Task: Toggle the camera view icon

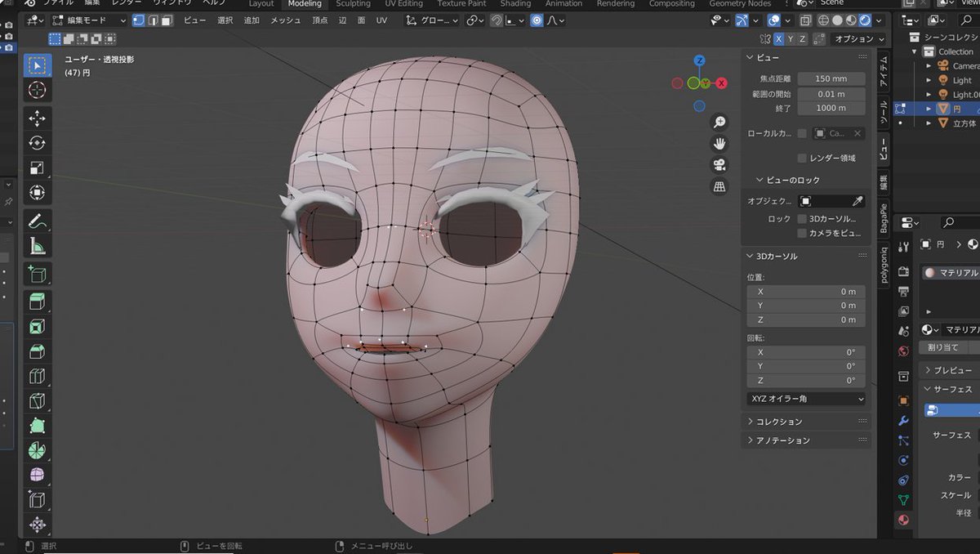Action: [719, 165]
